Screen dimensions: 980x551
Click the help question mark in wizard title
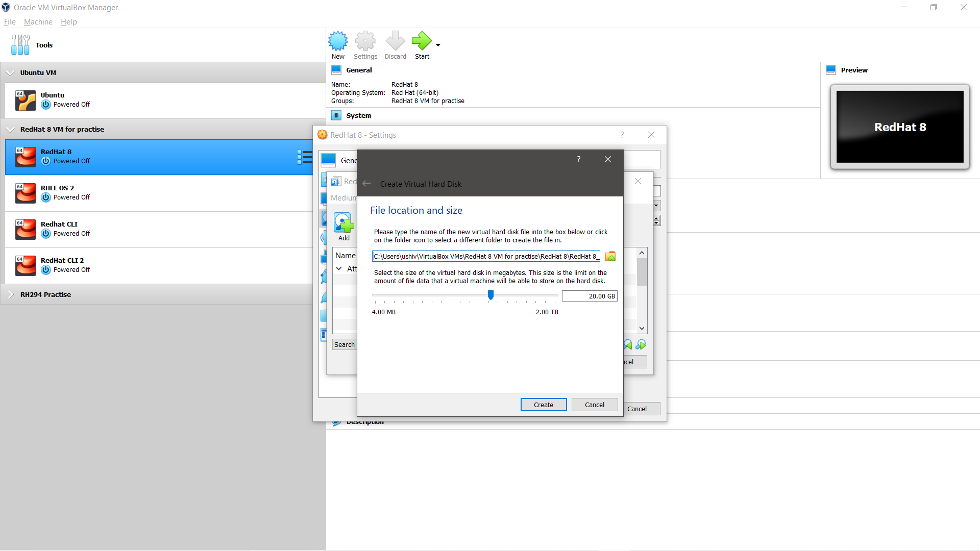coord(578,159)
